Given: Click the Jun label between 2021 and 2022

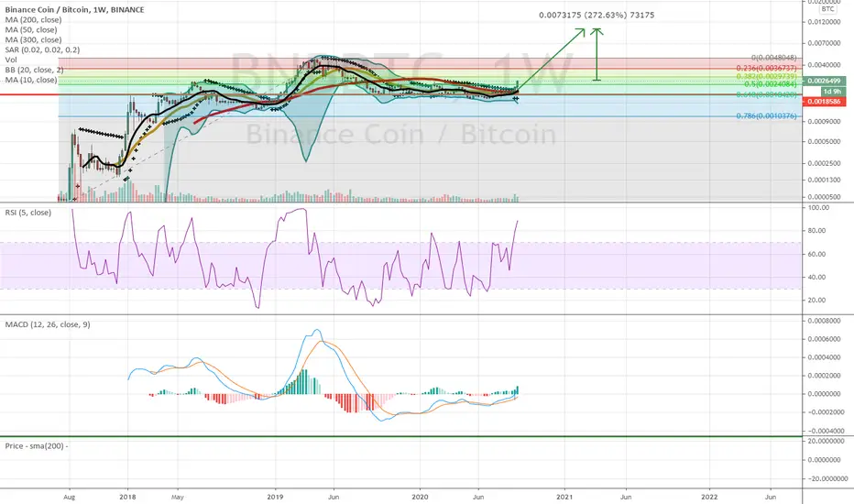Looking at the screenshot, I should point(626,497).
